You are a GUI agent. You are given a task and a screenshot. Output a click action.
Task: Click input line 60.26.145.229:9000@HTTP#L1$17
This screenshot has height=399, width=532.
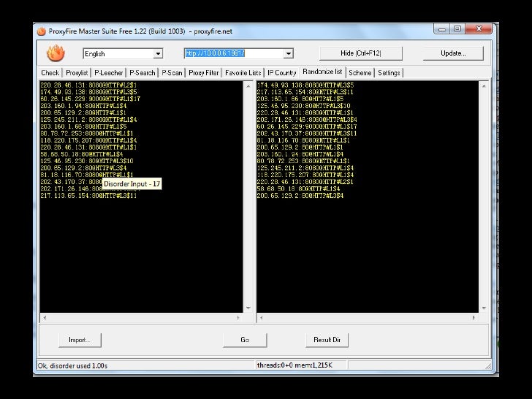[91, 99]
